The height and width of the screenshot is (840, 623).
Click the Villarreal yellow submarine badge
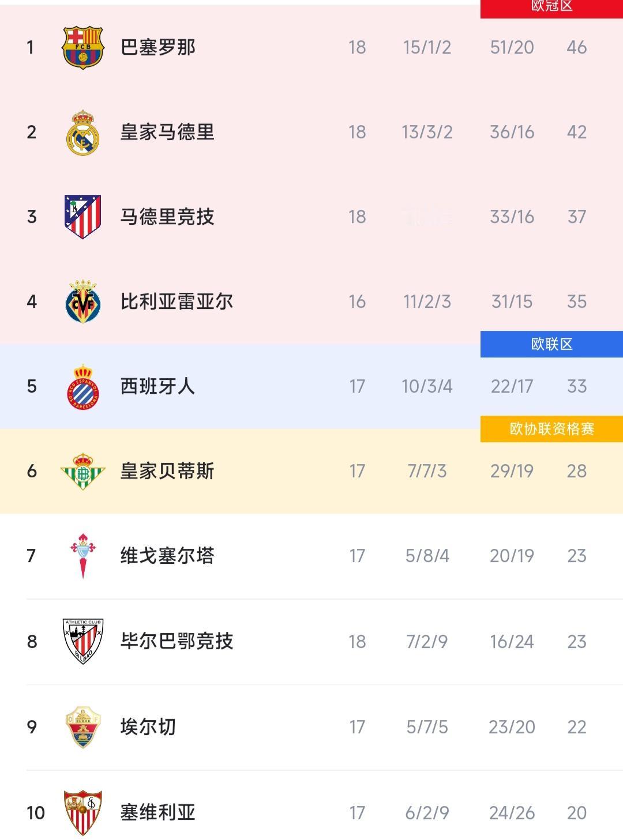coord(82,302)
